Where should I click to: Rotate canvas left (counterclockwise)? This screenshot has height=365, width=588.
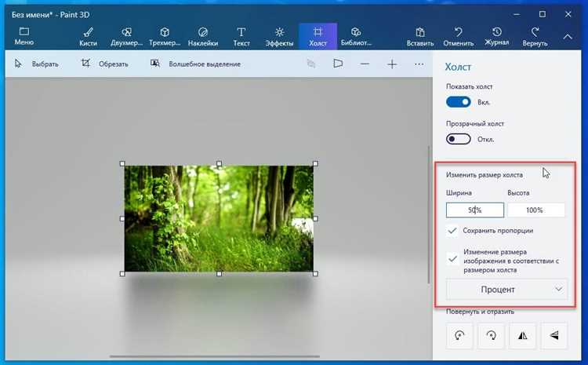459,335
